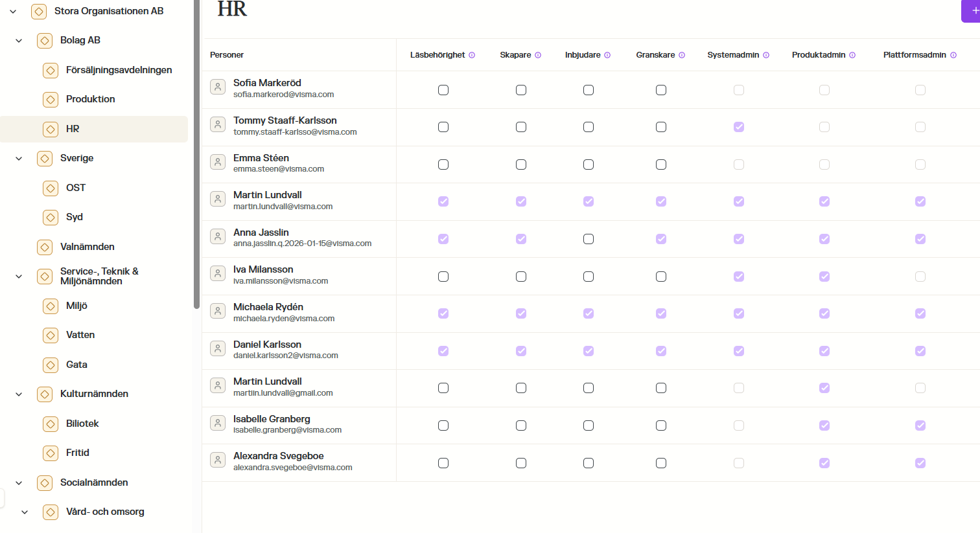The height and width of the screenshot is (533, 980).
Task: Click the info icon beside Läsbehörighet
Action: tap(472, 55)
